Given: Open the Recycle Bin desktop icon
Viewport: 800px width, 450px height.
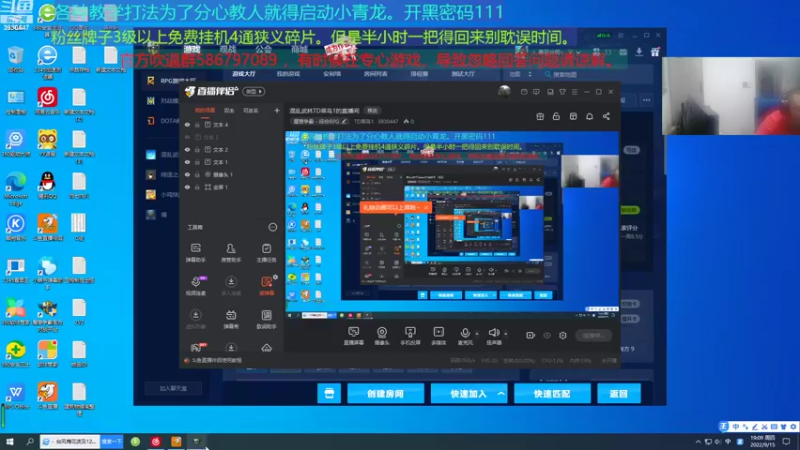Looking at the screenshot, I should (x=15, y=59).
